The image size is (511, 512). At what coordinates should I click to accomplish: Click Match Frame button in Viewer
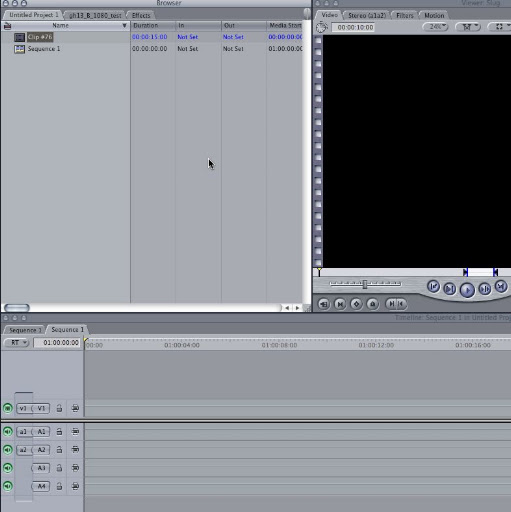[x=323, y=304]
